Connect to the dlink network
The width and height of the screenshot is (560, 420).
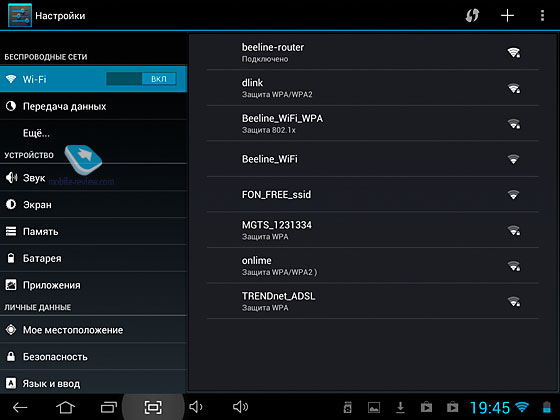372,88
